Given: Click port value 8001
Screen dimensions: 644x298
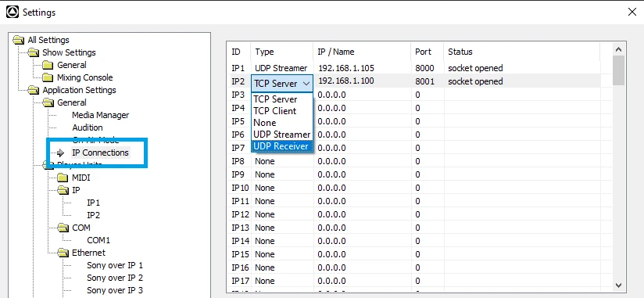Looking at the screenshot, I should coord(424,81).
